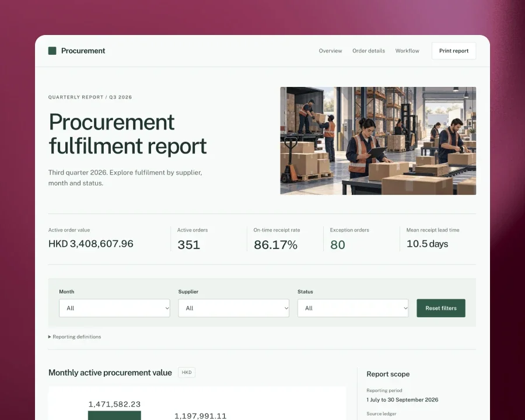Viewport: 525px width, 420px height.
Task: Click the 1,471,582.23 chart bar label
Action: point(114,404)
